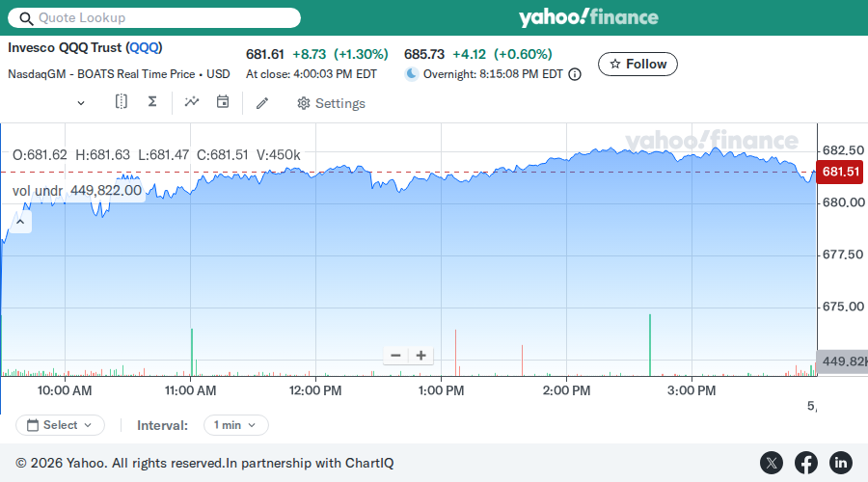Click the 10:00 AM time axis label

[65, 390]
